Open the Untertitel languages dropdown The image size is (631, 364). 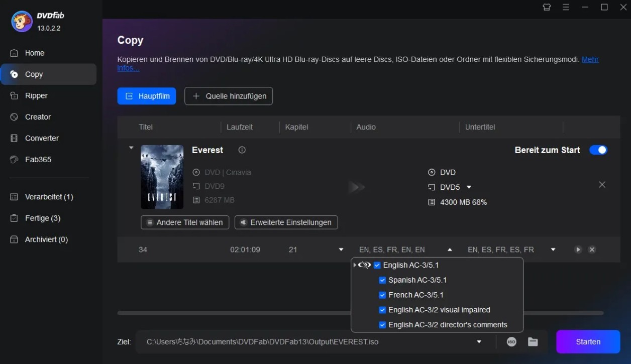click(x=553, y=250)
